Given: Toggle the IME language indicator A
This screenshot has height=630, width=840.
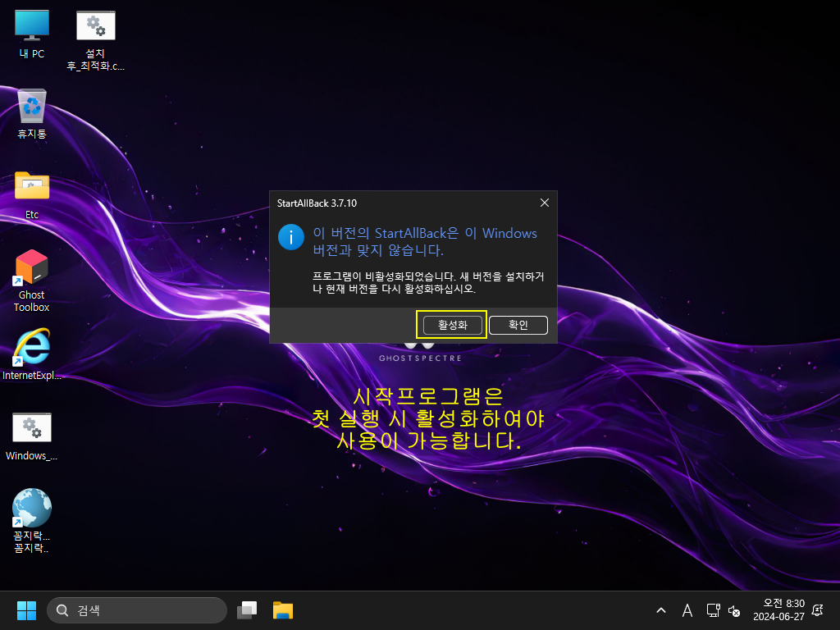Looking at the screenshot, I should (x=687, y=610).
